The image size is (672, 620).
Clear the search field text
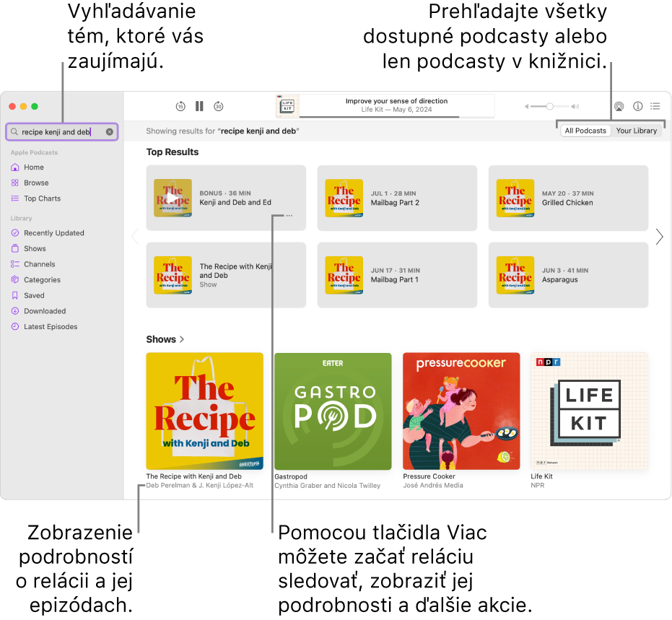[110, 132]
